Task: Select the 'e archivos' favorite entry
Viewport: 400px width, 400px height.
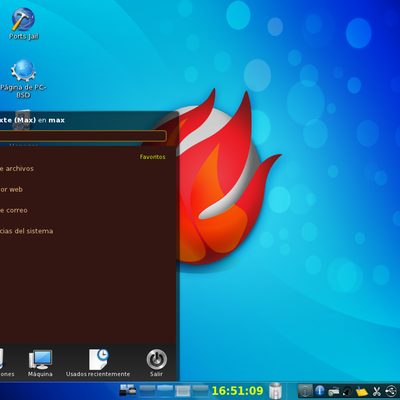Action: click(17, 169)
